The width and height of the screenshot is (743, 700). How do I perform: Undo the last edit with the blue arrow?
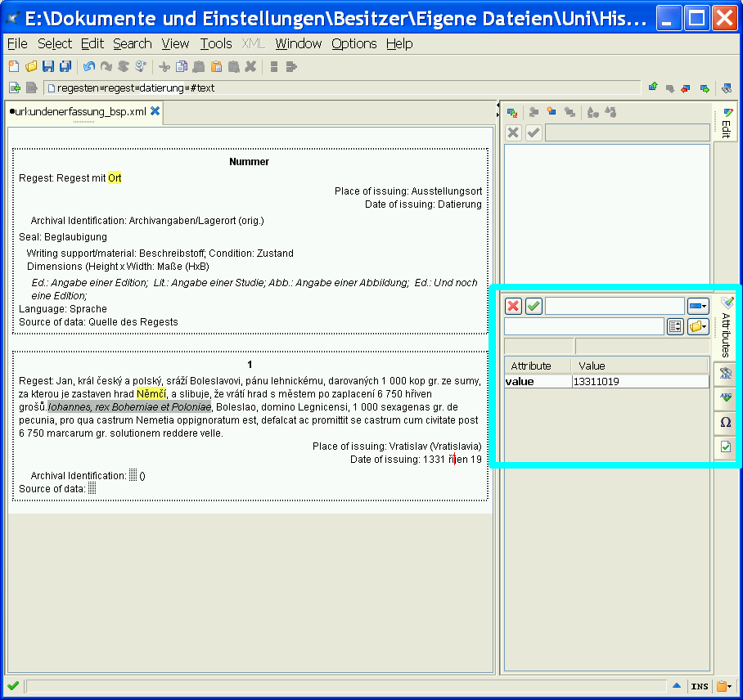tap(88, 66)
